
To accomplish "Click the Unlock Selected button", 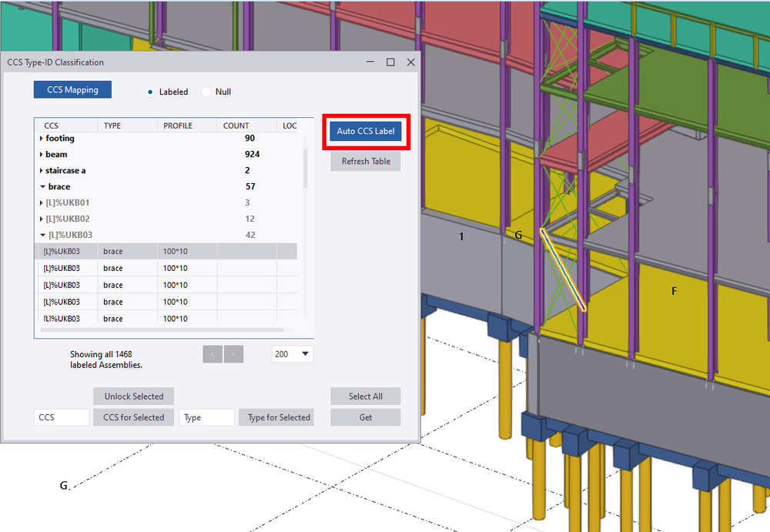I will pyautogui.click(x=133, y=396).
